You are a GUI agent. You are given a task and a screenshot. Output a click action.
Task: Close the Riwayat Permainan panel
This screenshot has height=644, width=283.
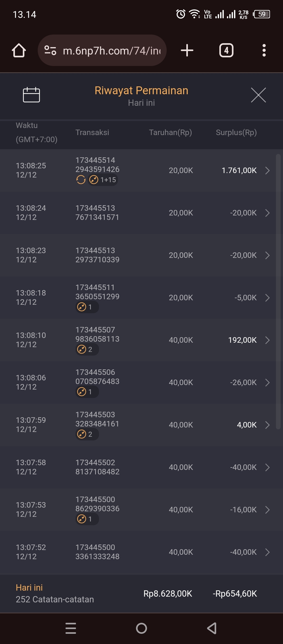(258, 95)
